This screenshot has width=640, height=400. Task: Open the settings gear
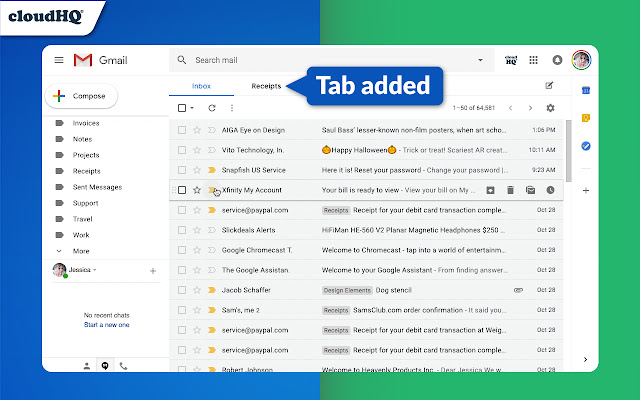point(550,108)
